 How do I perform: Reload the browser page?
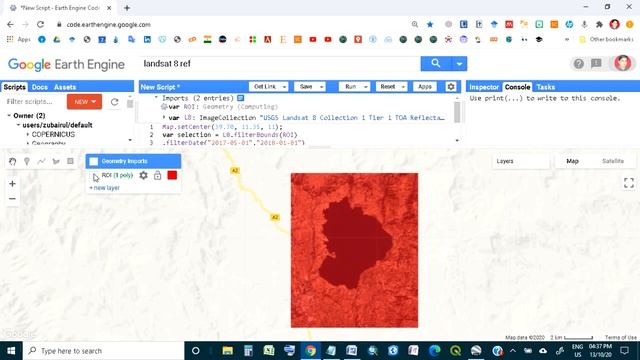[40, 24]
